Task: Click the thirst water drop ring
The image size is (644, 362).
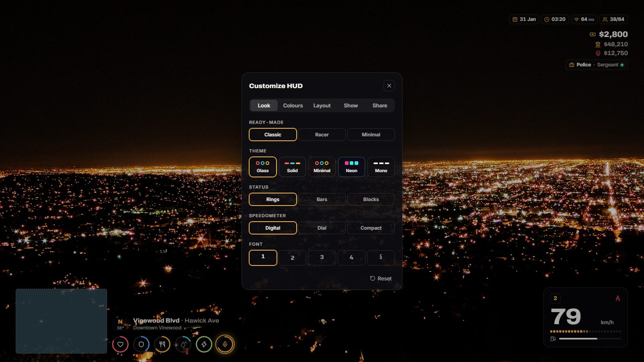Action: point(183,344)
